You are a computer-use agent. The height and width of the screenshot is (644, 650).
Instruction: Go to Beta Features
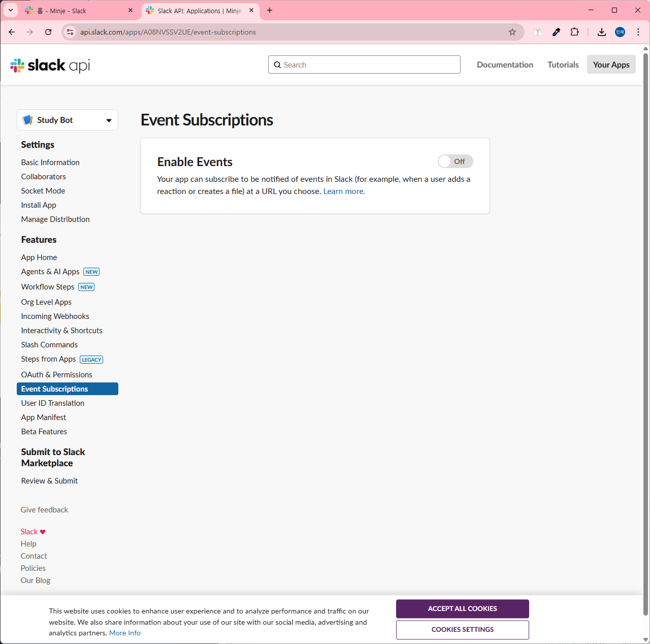(x=44, y=432)
